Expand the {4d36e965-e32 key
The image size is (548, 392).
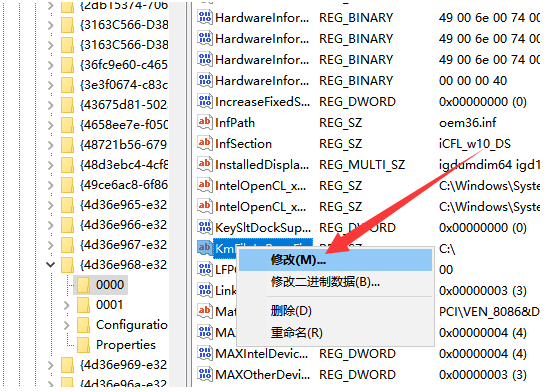coord(51,205)
